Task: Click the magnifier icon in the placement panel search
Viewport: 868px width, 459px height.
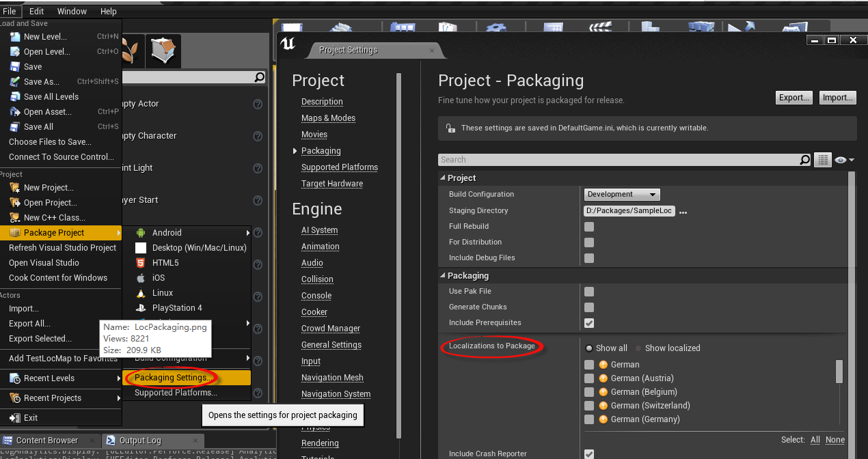Action: [259, 77]
